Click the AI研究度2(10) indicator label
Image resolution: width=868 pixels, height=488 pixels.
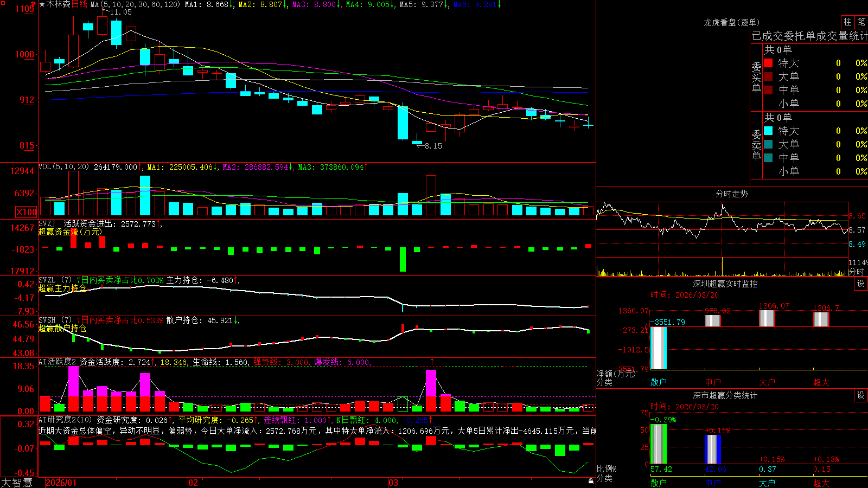(x=65, y=420)
